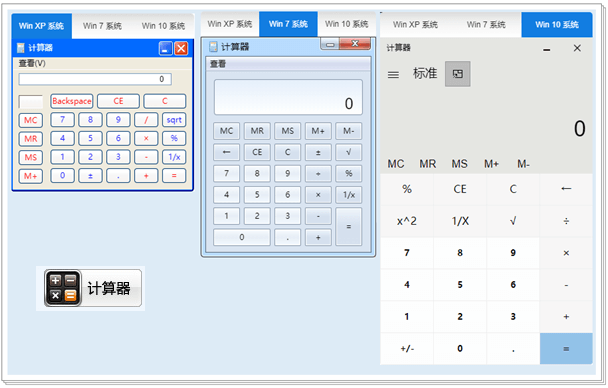Open the 查看(V) menu in XP calculator
608x388 pixels.
pos(32,63)
